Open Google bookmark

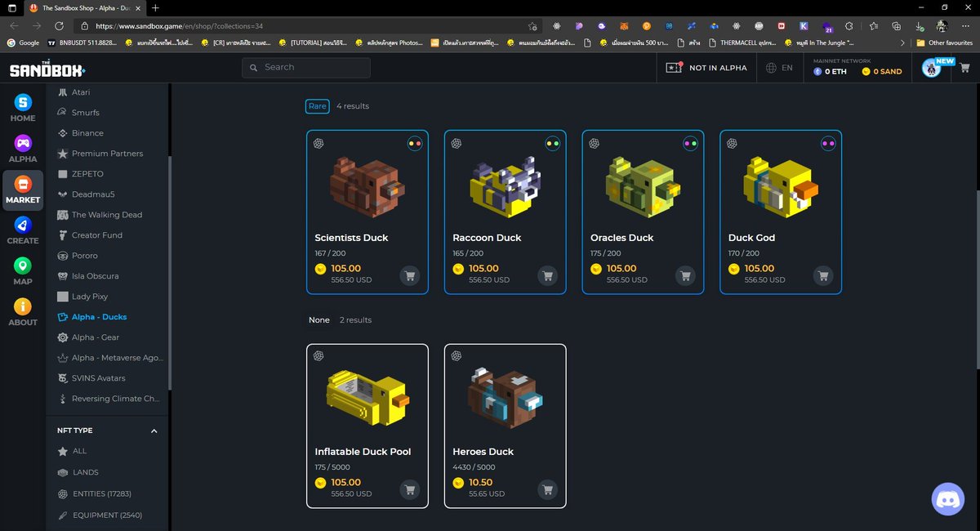click(x=23, y=42)
